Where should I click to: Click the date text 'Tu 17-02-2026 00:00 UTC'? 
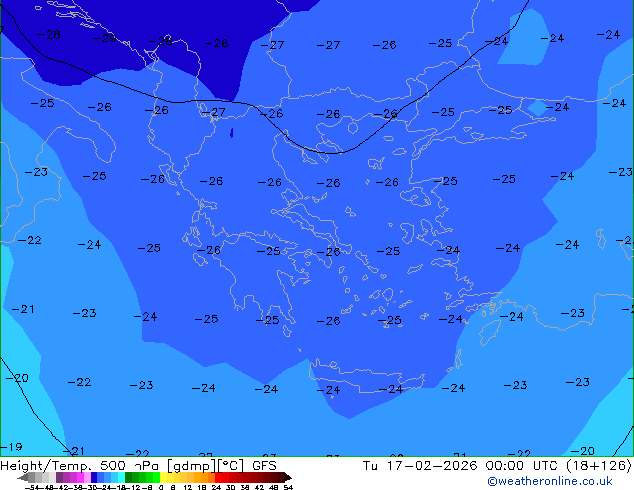461,466
